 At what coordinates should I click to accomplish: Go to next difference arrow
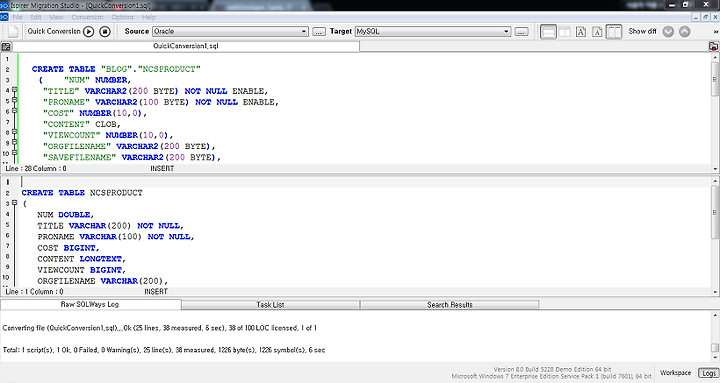click(669, 32)
